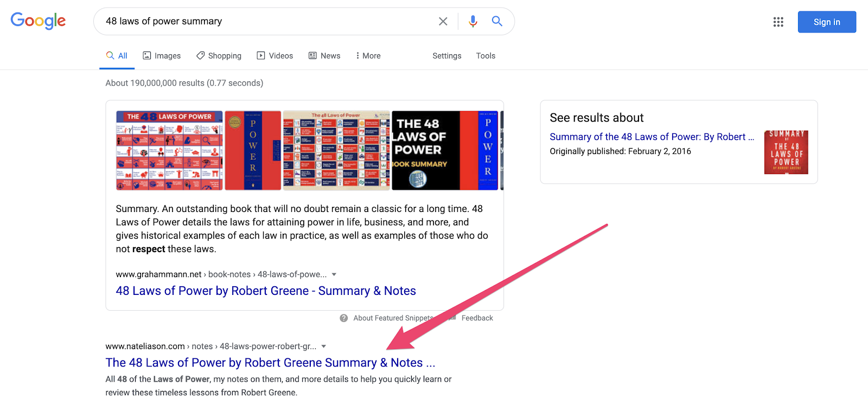Open search Tools
This screenshot has height=418, width=868.
click(x=486, y=56)
